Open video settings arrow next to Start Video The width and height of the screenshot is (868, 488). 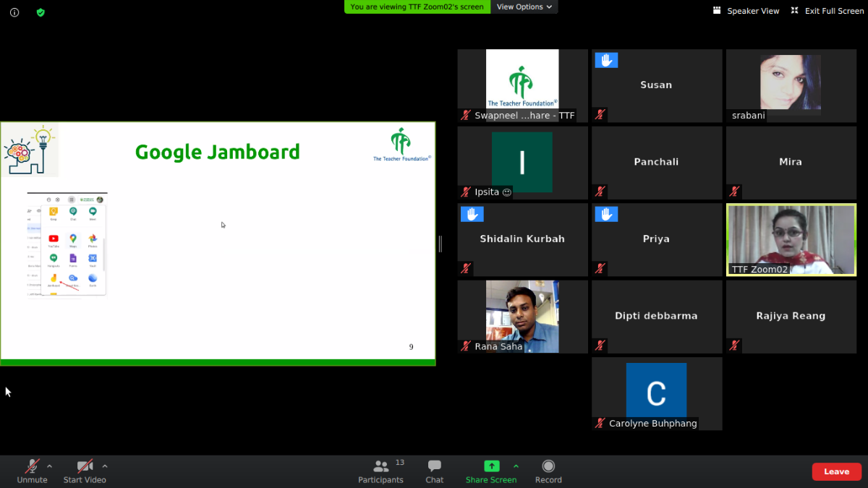point(105,466)
